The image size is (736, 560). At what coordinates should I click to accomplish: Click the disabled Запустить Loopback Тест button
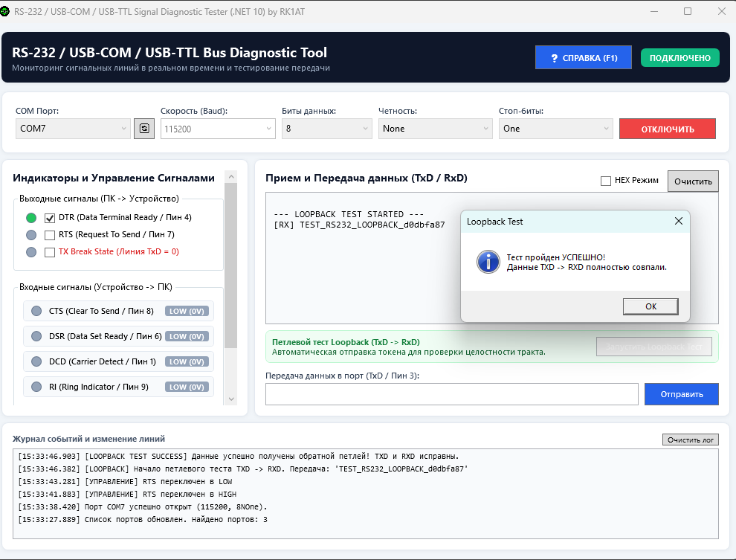coord(654,347)
